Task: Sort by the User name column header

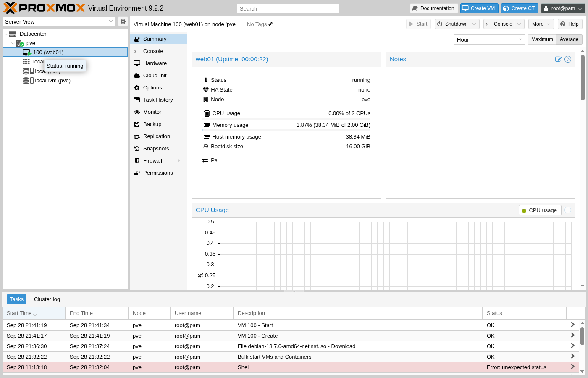Action: (x=202, y=313)
